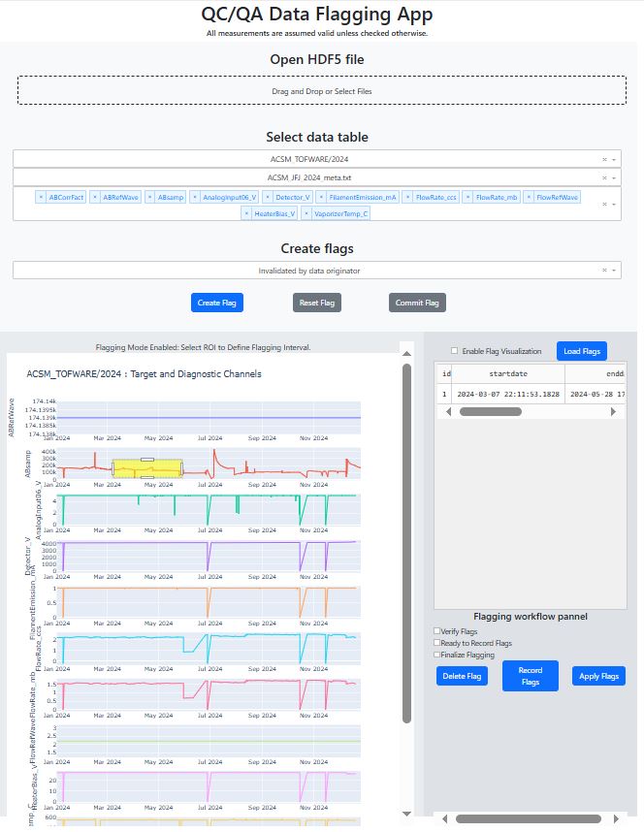Clear the ACSM_TOFWARE/2024 selection with x icon
The height and width of the screenshot is (832, 644).
[604, 159]
